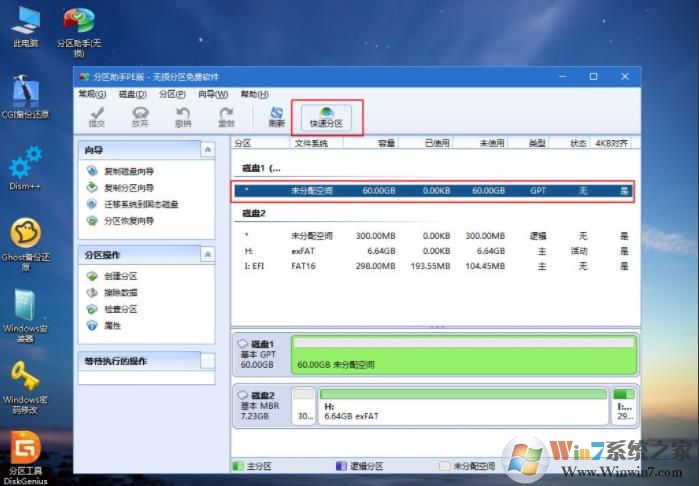Sort by 4KB对齐 column header
The height and width of the screenshot is (486, 699).
(x=611, y=143)
